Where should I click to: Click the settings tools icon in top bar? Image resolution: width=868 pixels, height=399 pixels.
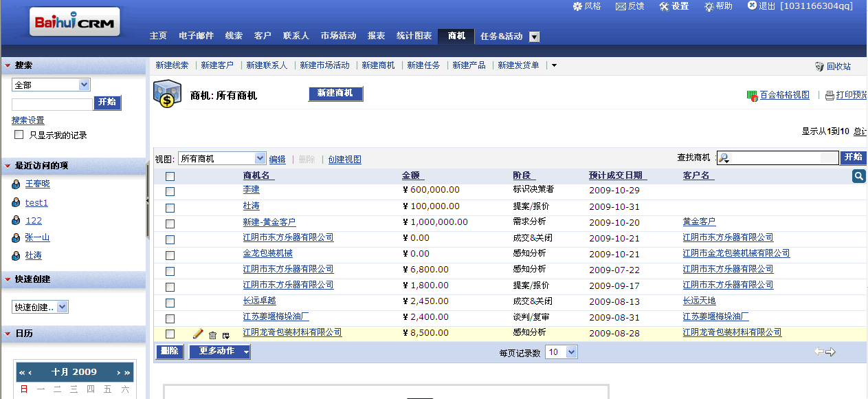click(664, 6)
